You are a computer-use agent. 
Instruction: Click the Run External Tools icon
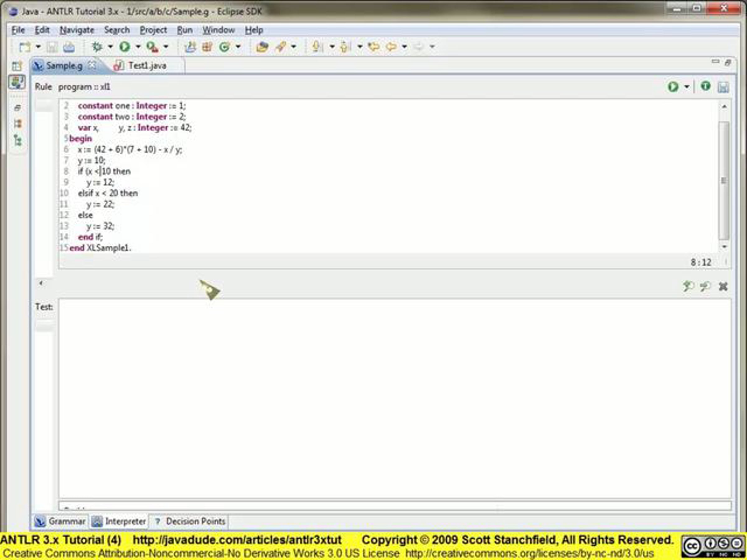point(152,47)
